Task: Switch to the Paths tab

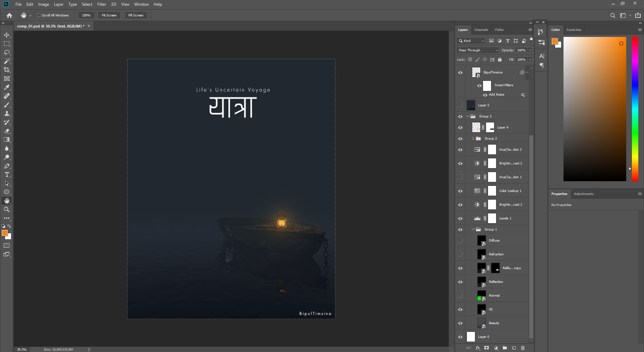Action: (x=499, y=30)
